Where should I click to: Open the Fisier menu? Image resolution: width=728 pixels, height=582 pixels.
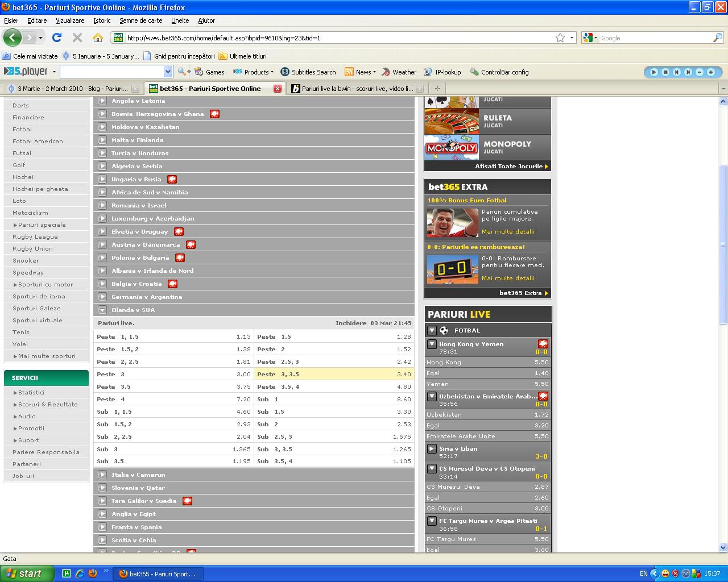click(x=11, y=20)
